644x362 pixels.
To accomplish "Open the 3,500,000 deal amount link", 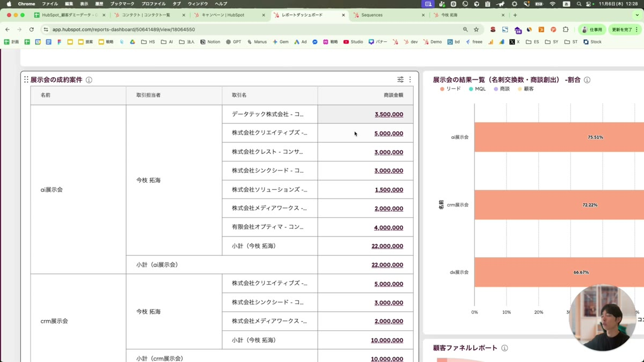I will 389,114.
